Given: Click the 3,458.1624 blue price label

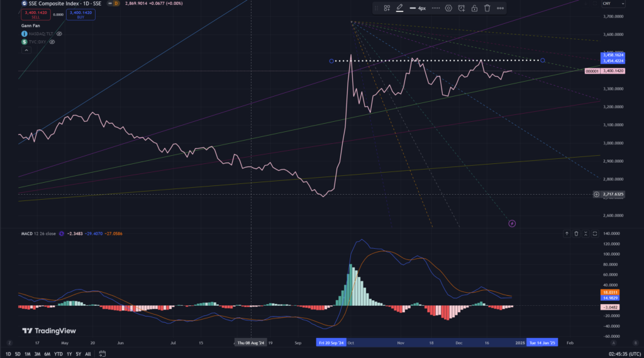Looking at the screenshot, I should pos(613,55).
